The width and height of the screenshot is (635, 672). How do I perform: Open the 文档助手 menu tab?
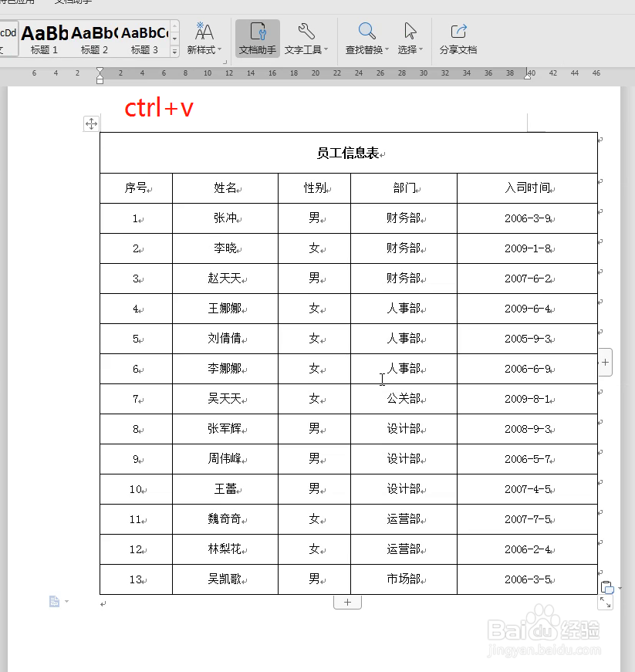(x=74, y=2)
